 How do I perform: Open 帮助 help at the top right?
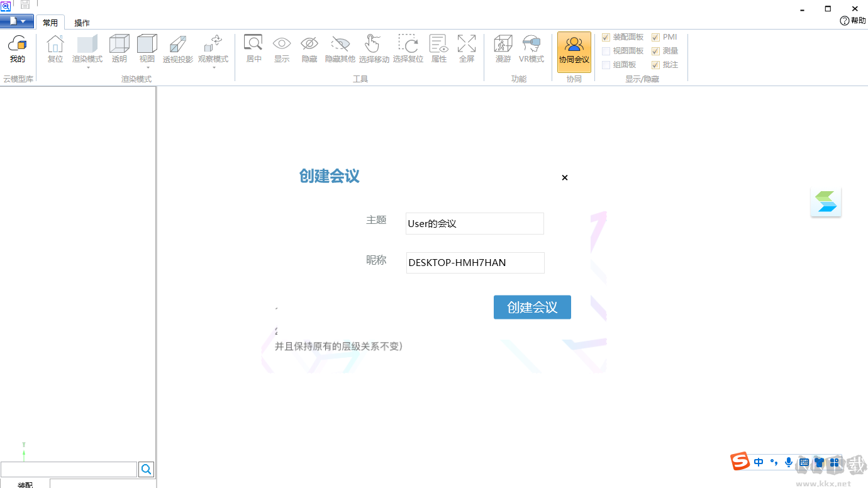(x=852, y=21)
